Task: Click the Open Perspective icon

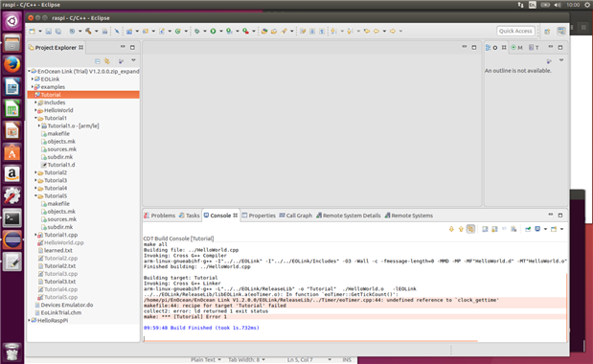Action: click(x=547, y=32)
